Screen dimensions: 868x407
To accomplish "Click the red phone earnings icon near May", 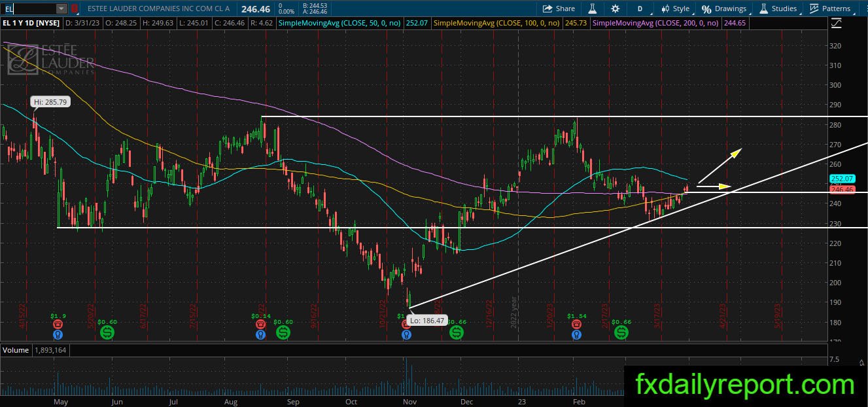I will coord(58,324).
